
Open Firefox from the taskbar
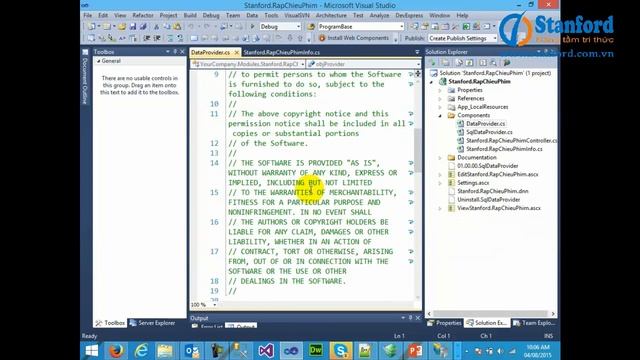tap(116, 351)
